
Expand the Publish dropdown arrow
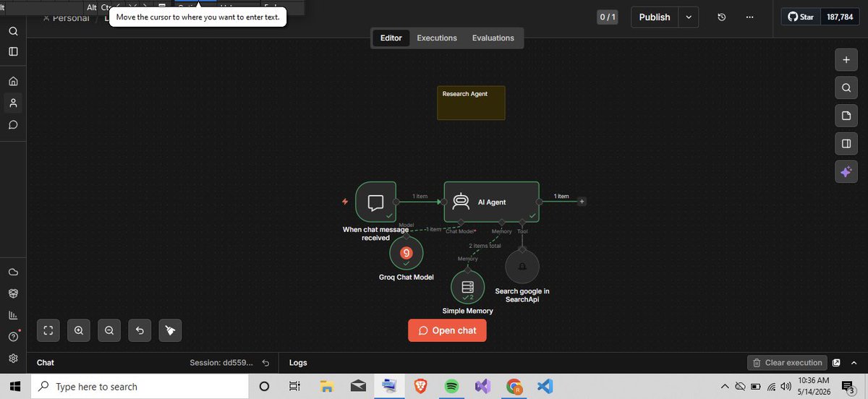[x=689, y=17]
